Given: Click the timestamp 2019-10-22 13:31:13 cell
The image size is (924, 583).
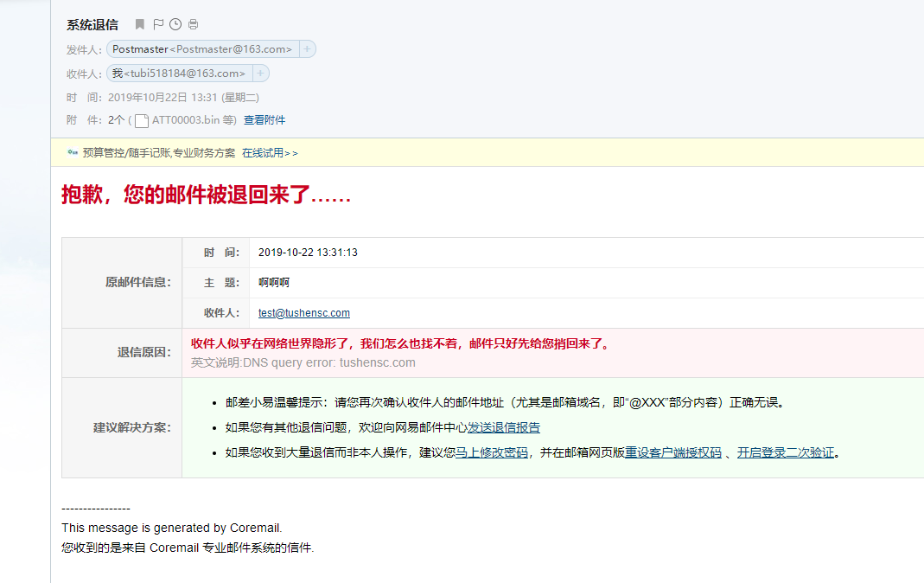Looking at the screenshot, I should click(308, 253).
